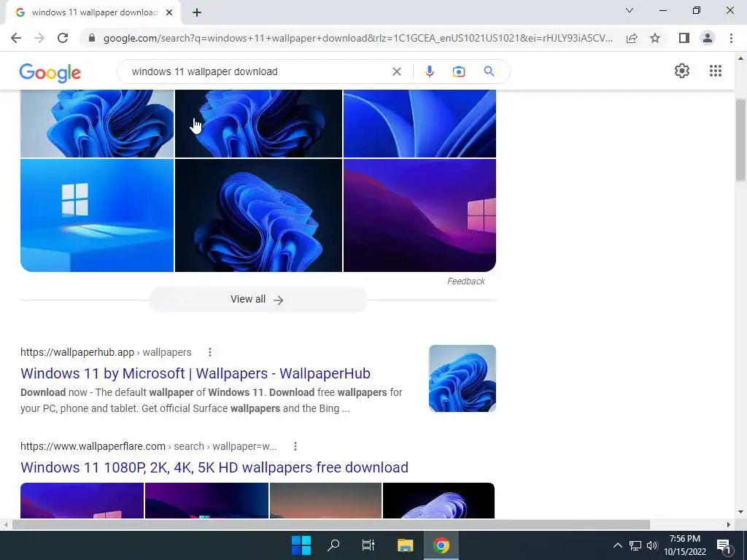Click the horizontal scrollbar thumb
This screenshot has width=747, height=560.
coord(331,524)
